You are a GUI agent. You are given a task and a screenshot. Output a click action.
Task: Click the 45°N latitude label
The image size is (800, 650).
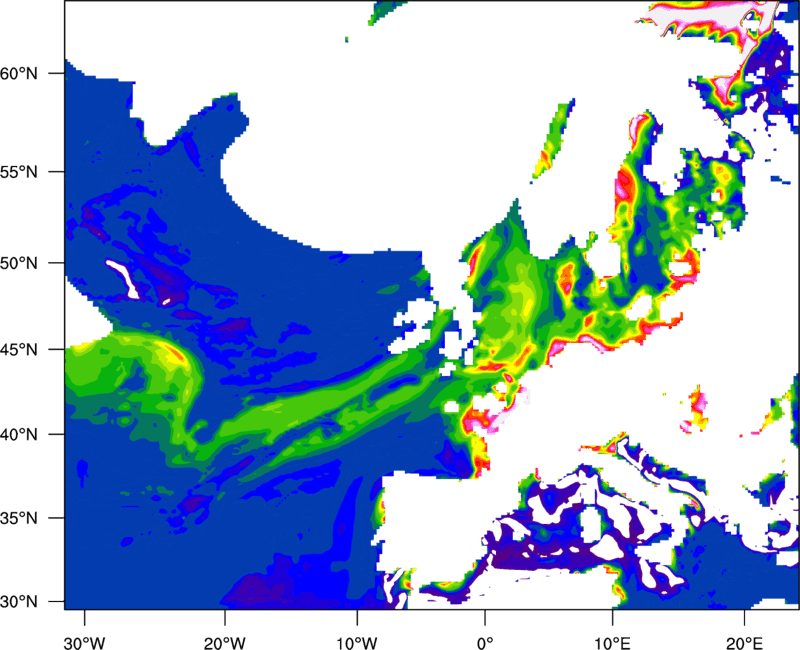(x=19, y=349)
